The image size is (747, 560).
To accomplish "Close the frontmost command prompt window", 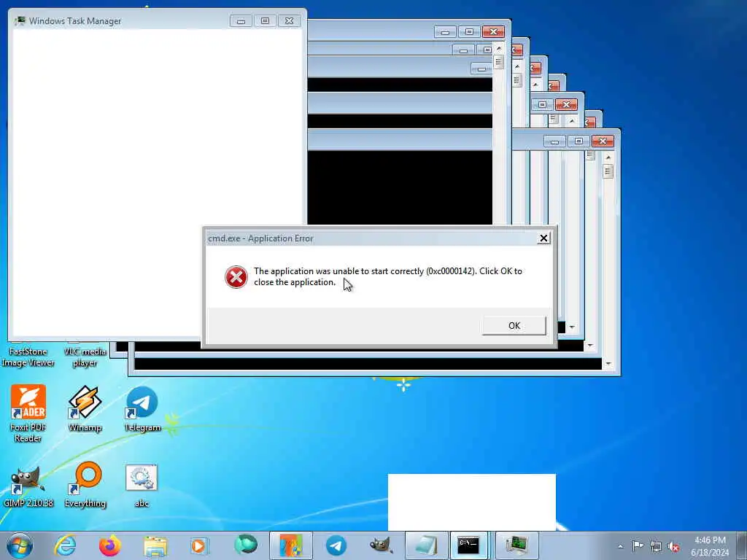I will pos(603,141).
